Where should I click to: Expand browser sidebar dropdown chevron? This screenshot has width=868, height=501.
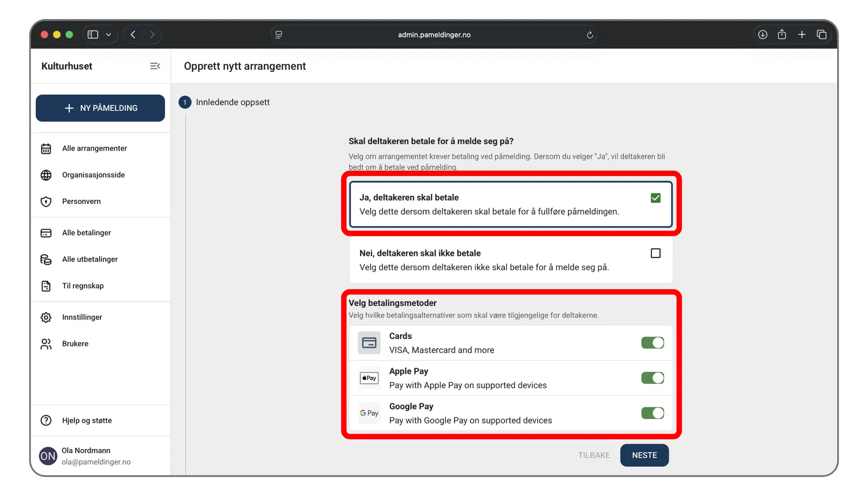[108, 35]
